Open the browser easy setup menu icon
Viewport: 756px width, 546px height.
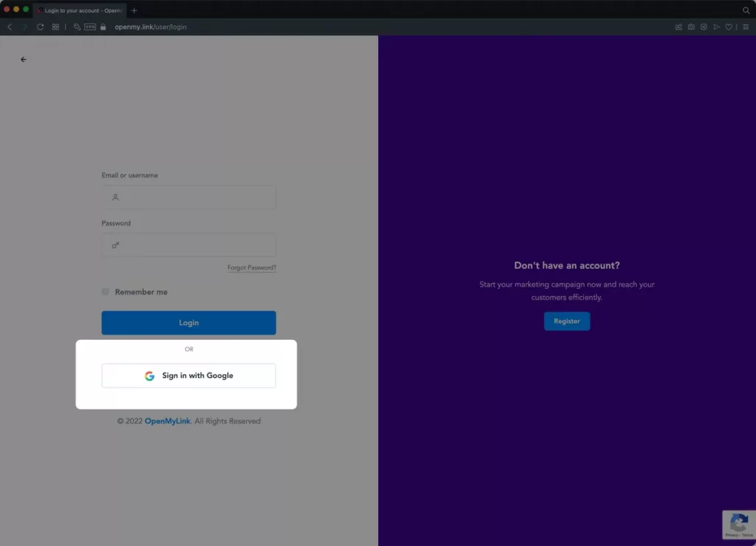click(x=746, y=27)
